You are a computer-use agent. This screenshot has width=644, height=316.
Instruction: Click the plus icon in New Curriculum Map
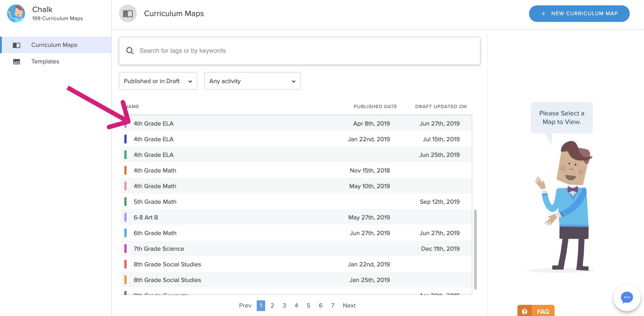[543, 14]
